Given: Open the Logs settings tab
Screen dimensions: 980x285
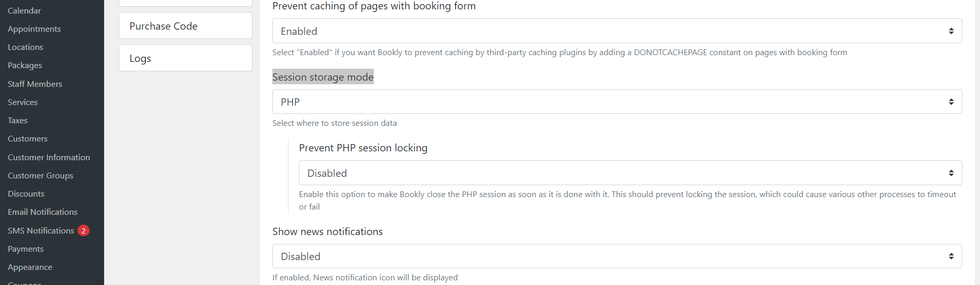Looking at the screenshot, I should point(185,58).
